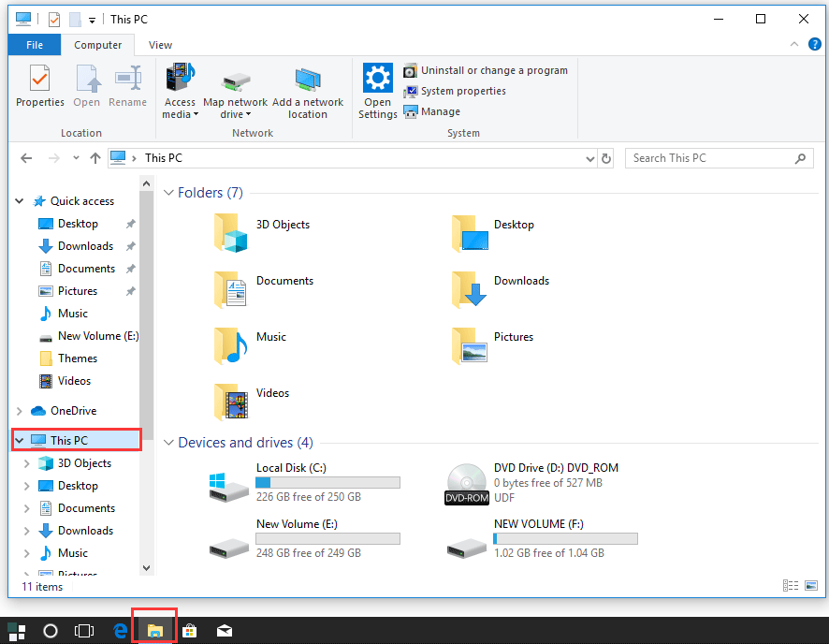Switch to Details view in status bar
The height and width of the screenshot is (644, 829).
click(791, 585)
